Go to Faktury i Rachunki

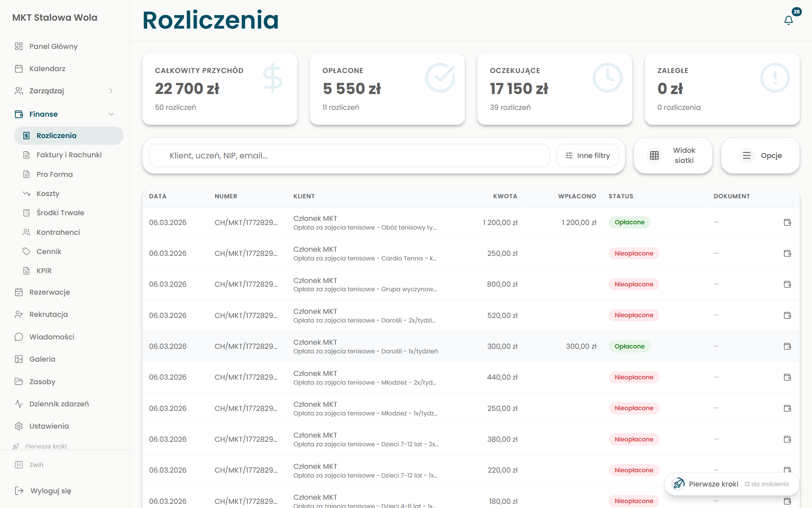69,155
